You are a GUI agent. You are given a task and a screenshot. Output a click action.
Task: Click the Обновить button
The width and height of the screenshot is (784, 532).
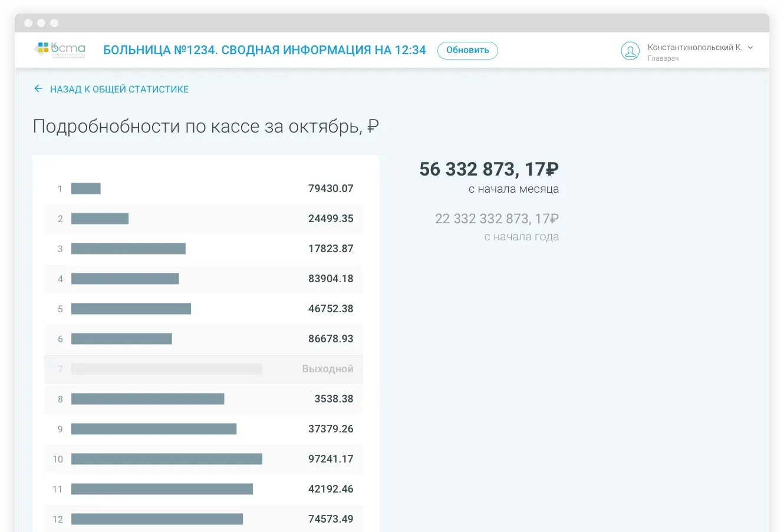(x=467, y=50)
